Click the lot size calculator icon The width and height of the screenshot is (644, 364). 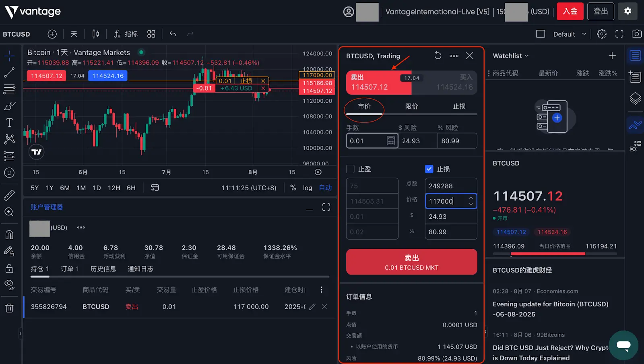coord(390,141)
